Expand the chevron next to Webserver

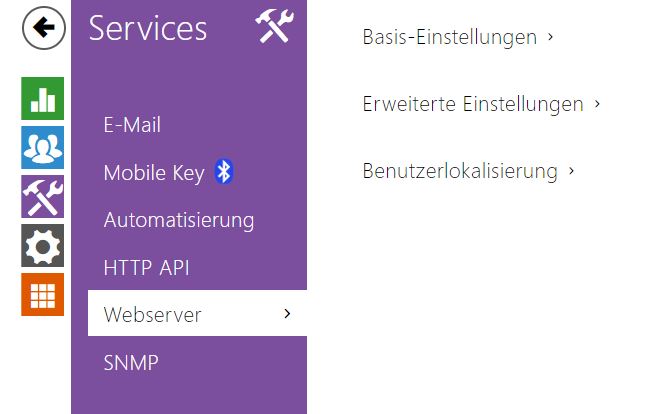coord(287,314)
